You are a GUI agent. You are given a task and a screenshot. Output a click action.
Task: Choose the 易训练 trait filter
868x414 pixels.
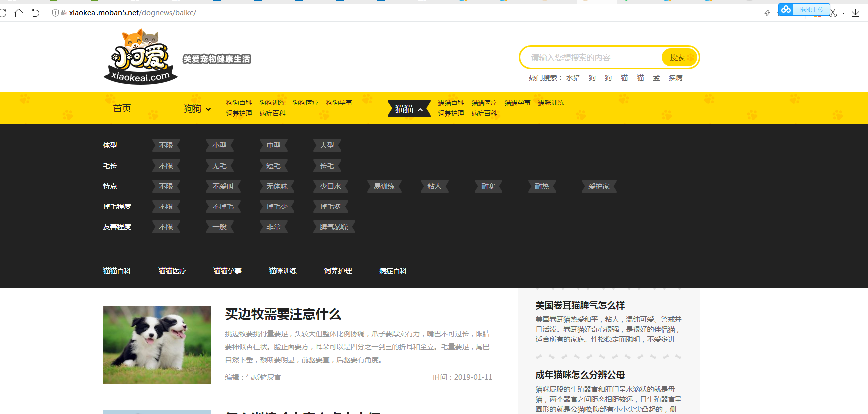coord(384,186)
